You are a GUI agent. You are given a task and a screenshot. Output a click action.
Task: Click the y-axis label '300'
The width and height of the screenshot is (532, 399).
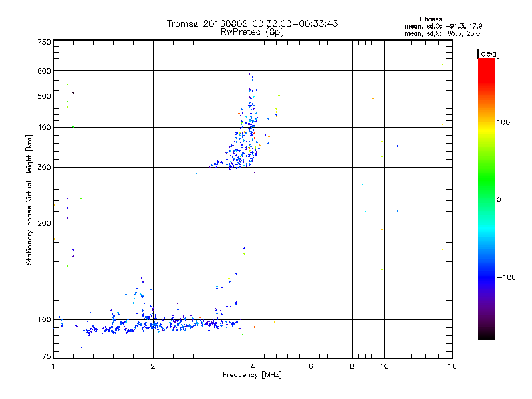click(45, 167)
